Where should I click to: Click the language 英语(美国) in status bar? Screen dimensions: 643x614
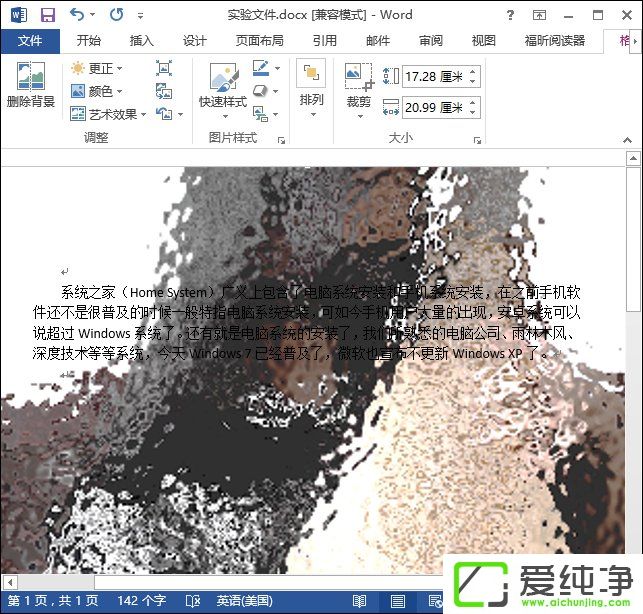tap(243, 601)
